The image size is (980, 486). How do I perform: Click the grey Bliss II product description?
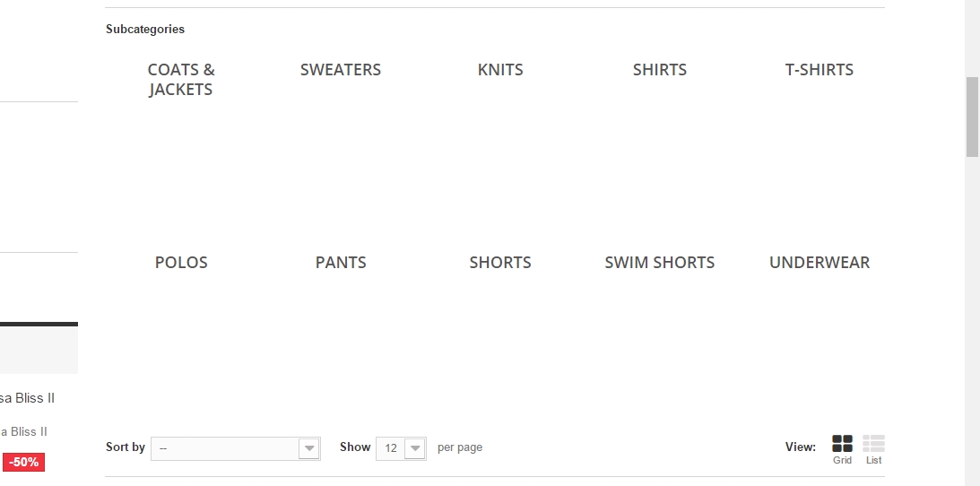23,431
